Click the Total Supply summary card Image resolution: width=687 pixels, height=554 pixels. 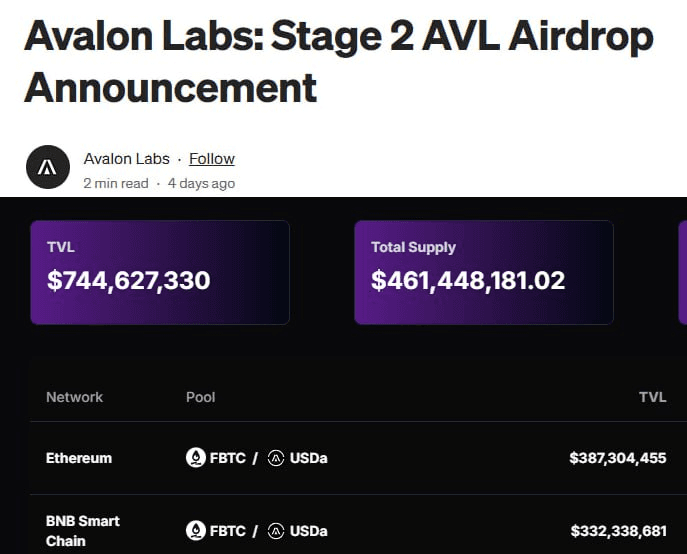click(484, 272)
